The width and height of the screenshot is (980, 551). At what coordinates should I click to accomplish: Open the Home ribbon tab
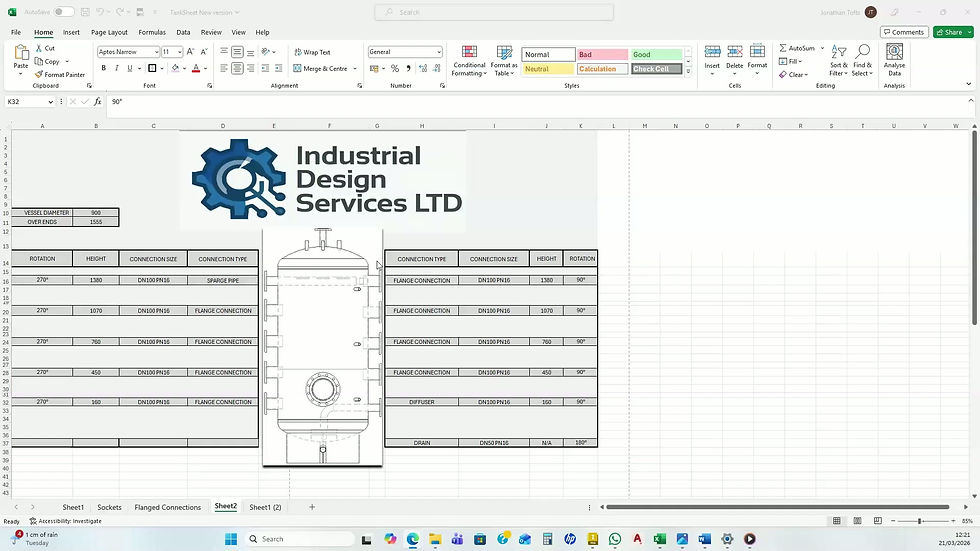44,32
